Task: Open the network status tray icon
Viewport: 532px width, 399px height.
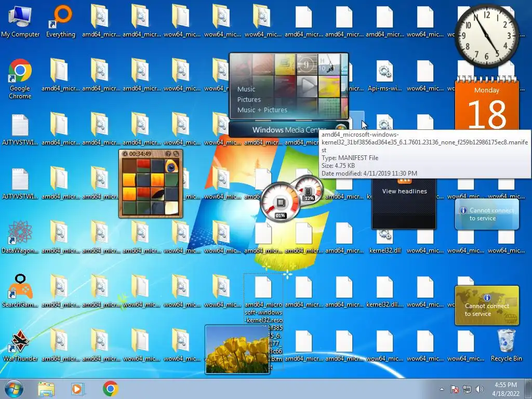Action: click(467, 389)
